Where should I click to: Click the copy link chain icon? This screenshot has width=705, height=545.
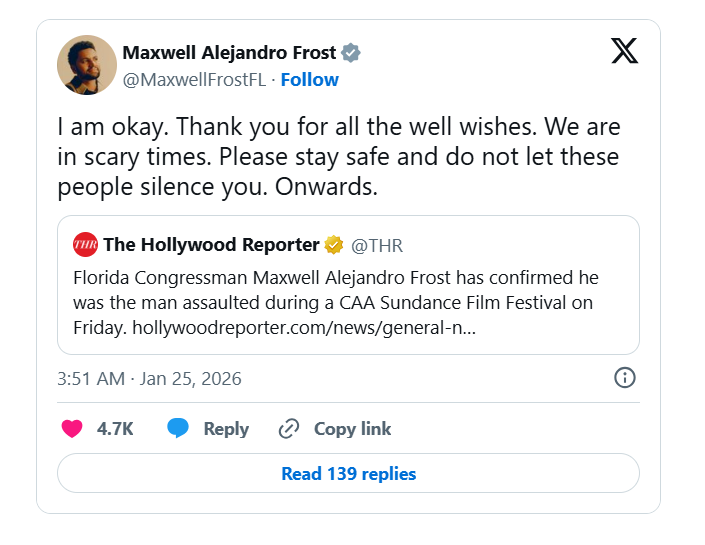coord(289,429)
